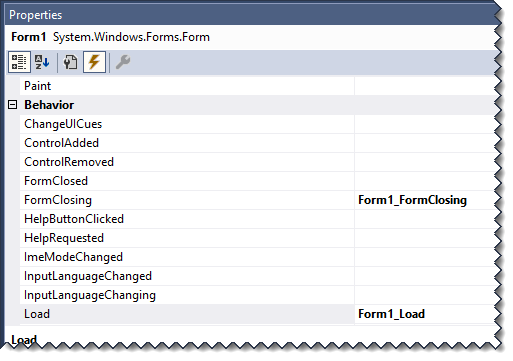
Task: Click the InputLanguageChanging value cell
Action: [x=425, y=295]
